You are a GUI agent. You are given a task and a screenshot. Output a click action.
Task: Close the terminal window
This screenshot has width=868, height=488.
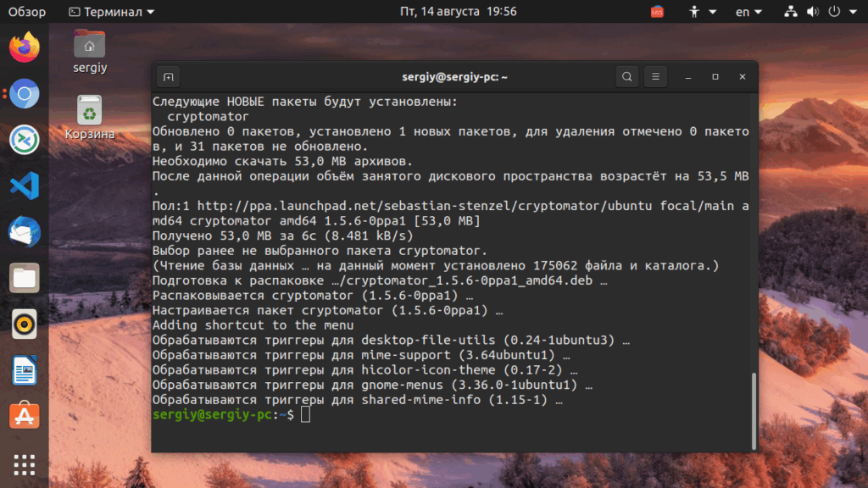click(x=743, y=77)
